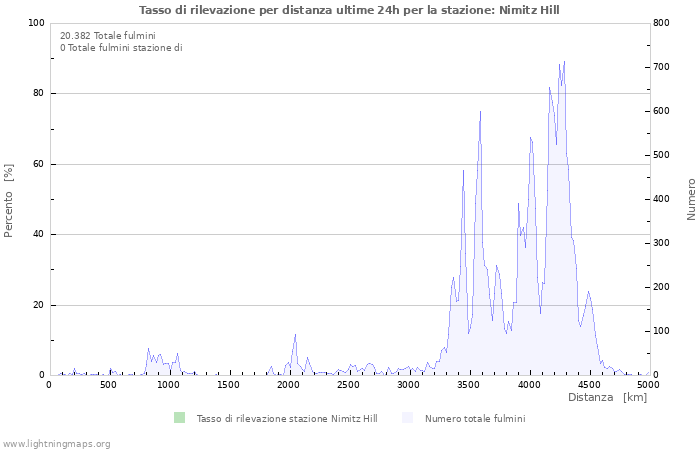Click the 'Tasso di rilevazione stazione Nimitz Hill' legend label

tap(287, 418)
